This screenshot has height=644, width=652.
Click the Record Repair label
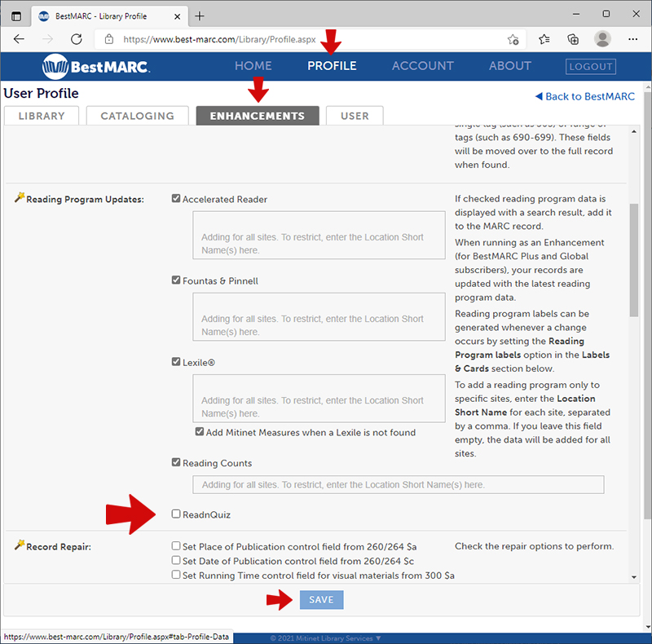tap(59, 547)
